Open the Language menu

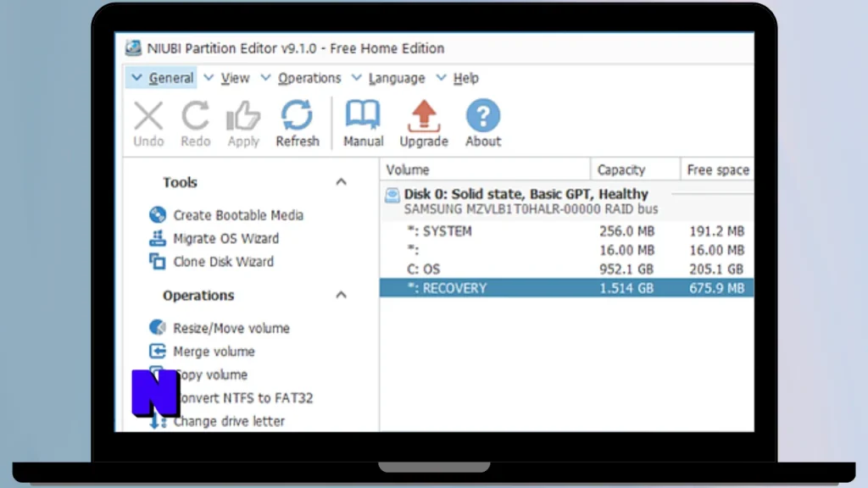pos(397,78)
